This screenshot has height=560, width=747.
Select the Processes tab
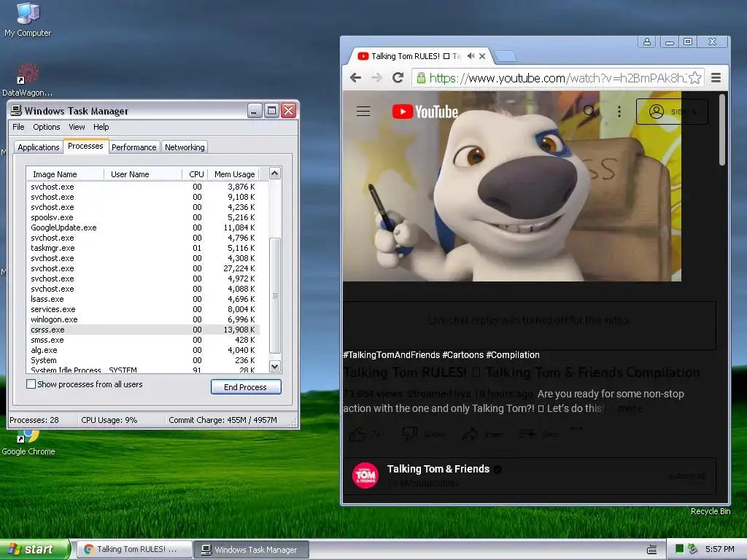pos(85,146)
